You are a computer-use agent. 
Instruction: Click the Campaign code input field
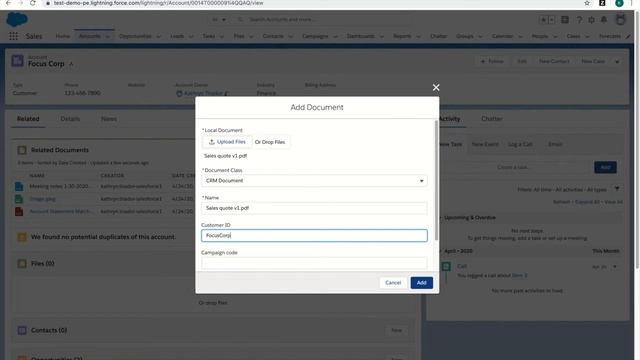coord(314,262)
